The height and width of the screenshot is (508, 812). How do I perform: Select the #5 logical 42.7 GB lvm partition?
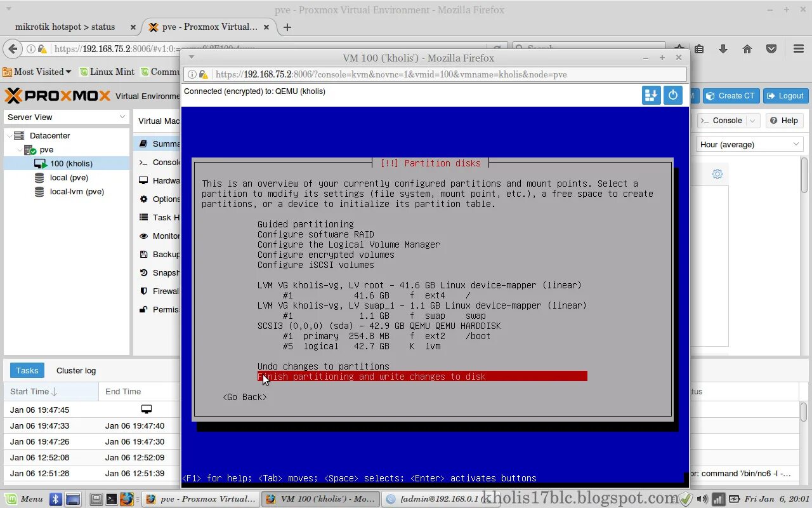point(362,346)
